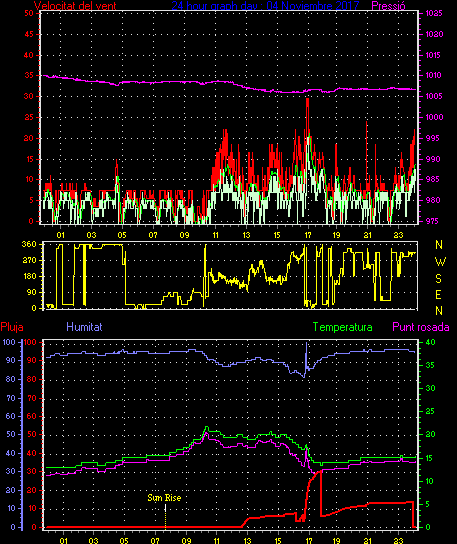Click the 'Pluja' legend label

click(x=12, y=327)
